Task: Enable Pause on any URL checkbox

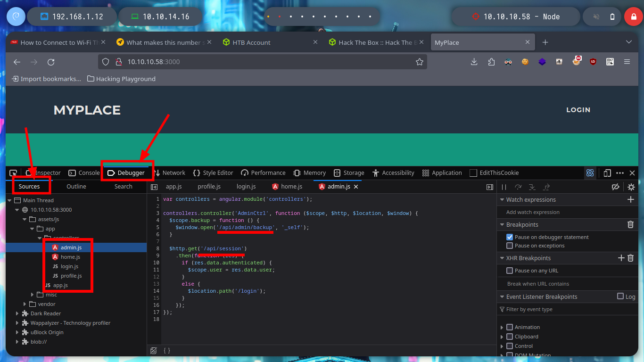Action: [510, 271]
